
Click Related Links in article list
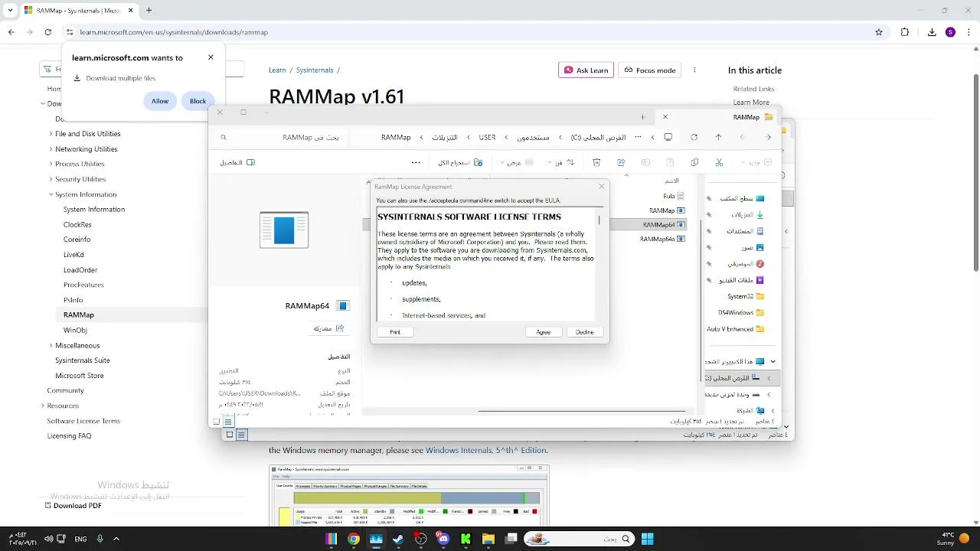pos(753,89)
